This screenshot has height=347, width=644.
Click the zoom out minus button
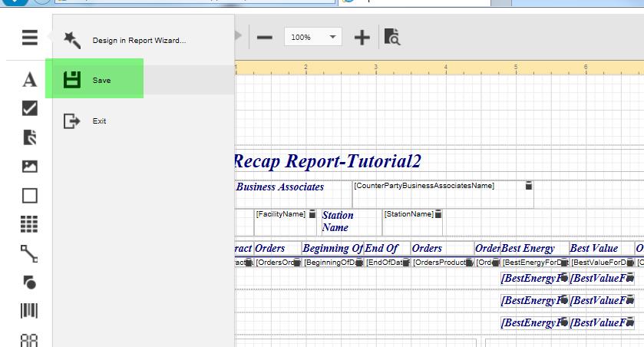[x=265, y=37]
